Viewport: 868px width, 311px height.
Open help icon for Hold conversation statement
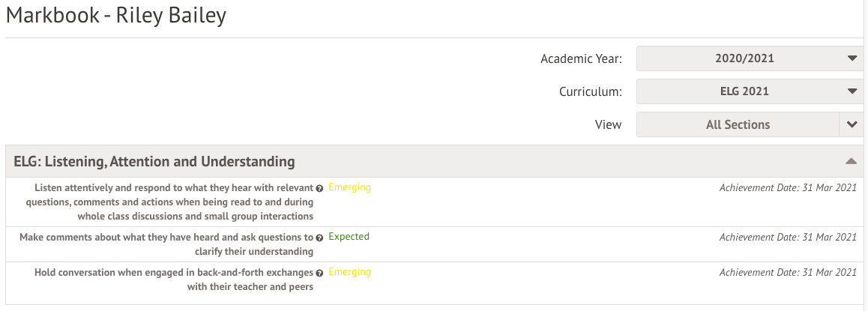(320, 274)
